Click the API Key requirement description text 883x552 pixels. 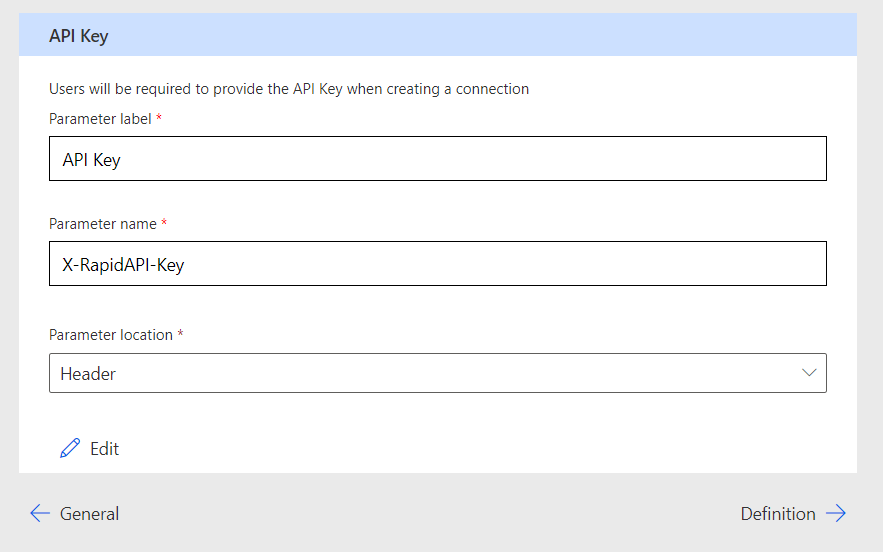tap(289, 89)
